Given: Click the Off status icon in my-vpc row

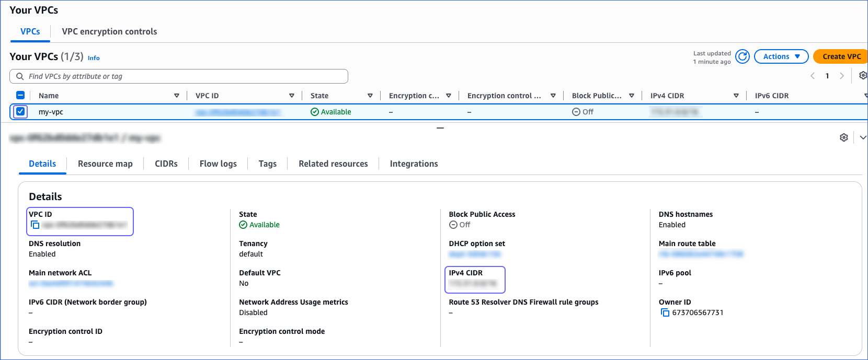Looking at the screenshot, I should (x=576, y=112).
